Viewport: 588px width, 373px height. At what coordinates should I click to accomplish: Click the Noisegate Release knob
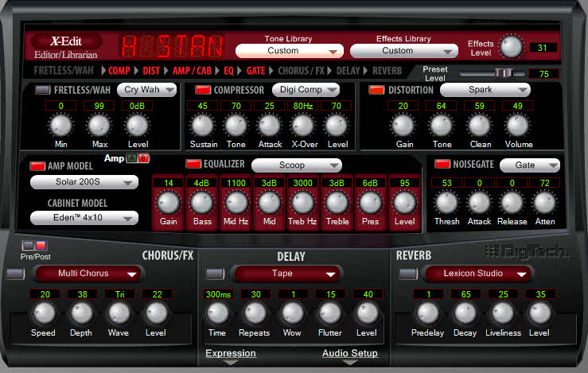[512, 203]
